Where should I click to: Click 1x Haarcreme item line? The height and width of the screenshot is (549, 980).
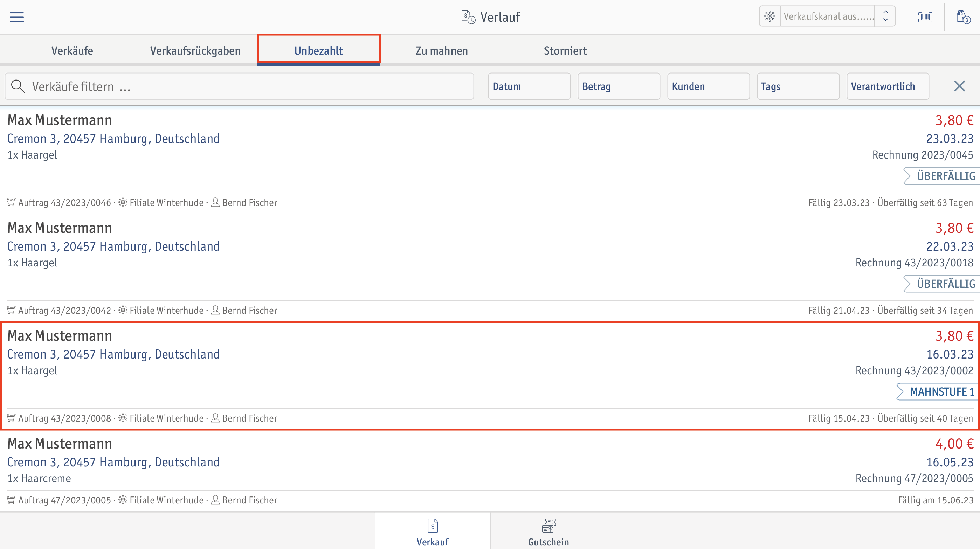coord(39,478)
